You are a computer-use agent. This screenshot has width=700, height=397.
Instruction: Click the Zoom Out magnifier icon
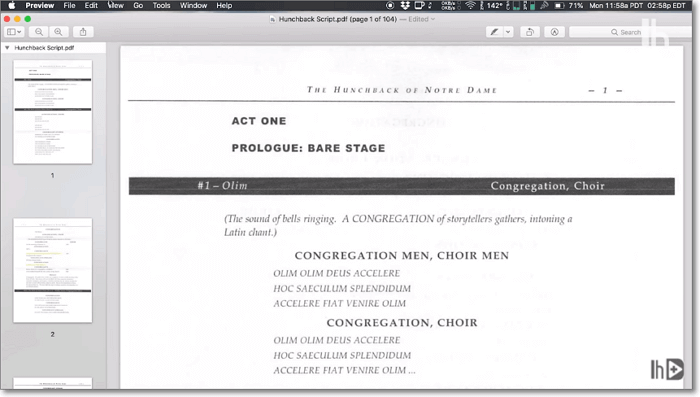tap(39, 32)
